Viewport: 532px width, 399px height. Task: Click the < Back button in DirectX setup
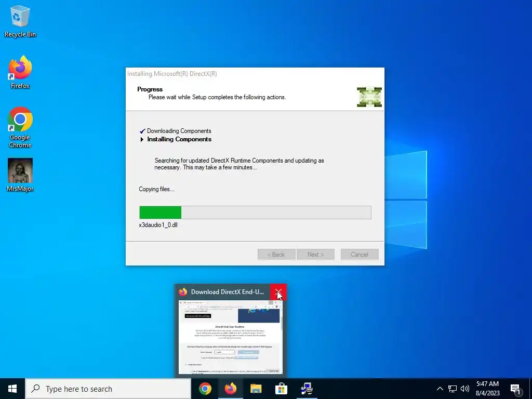tap(276, 255)
